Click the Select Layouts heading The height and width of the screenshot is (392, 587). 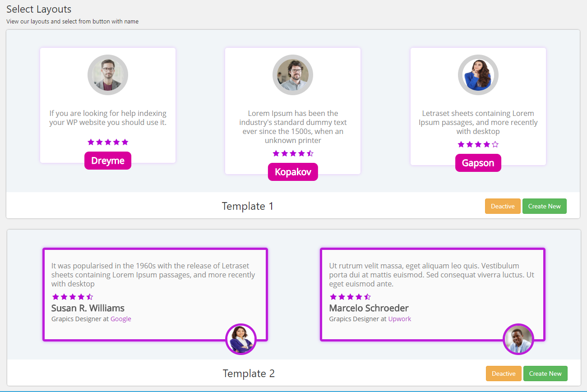pos(39,9)
